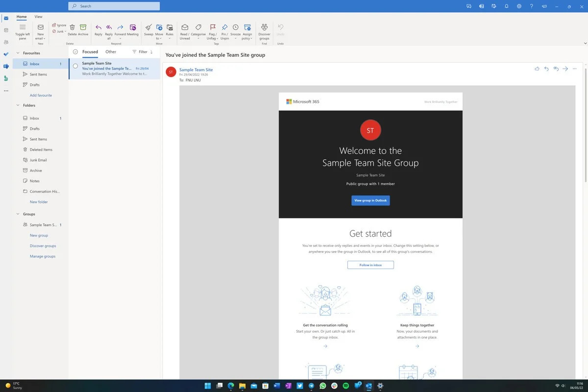Click in the Search box
Screen dimensions: 588x392
pyautogui.click(x=114, y=6)
